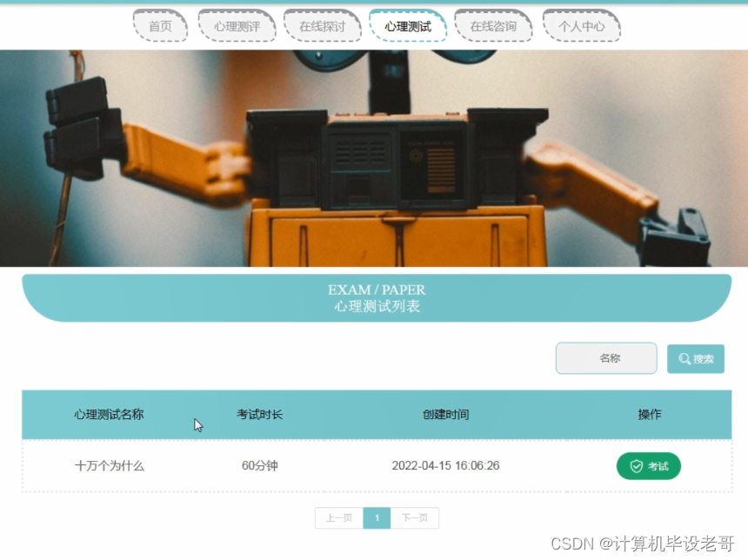Click the 名称 search input field

(606, 358)
